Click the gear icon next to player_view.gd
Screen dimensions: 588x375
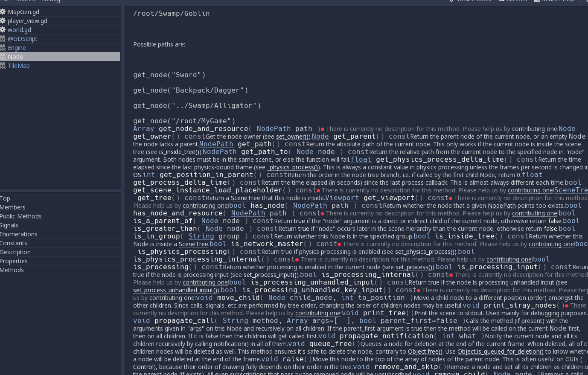click(3, 20)
